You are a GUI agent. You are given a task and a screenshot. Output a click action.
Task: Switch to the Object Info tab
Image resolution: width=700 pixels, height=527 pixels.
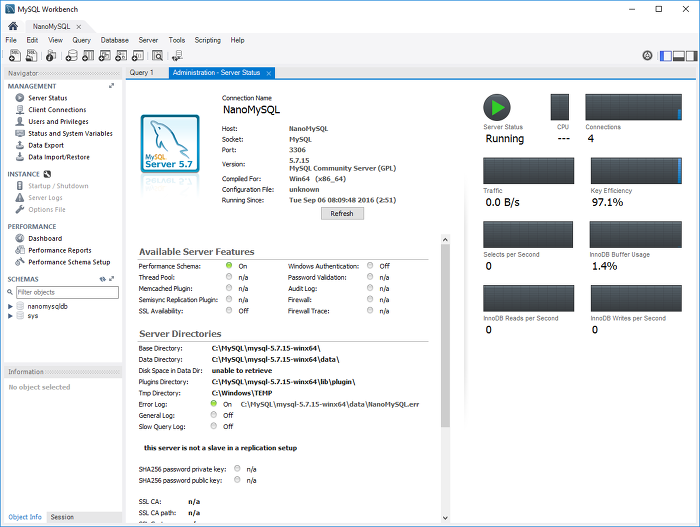tap(25, 517)
